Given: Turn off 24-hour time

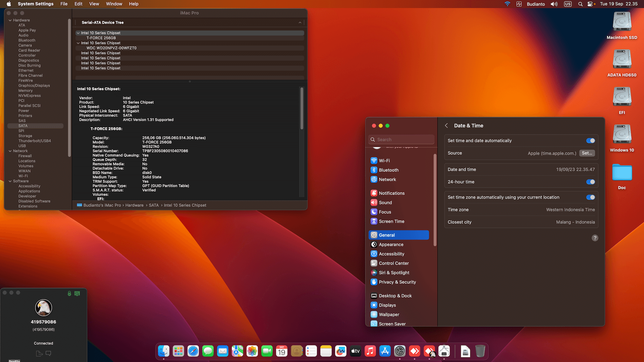Looking at the screenshot, I should pos(590,182).
